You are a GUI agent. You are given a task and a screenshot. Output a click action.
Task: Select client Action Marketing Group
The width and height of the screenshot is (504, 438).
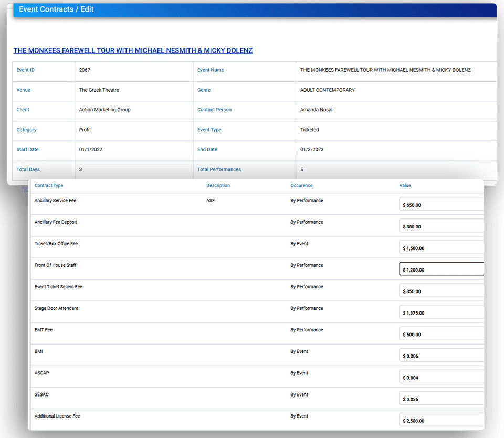tap(105, 110)
